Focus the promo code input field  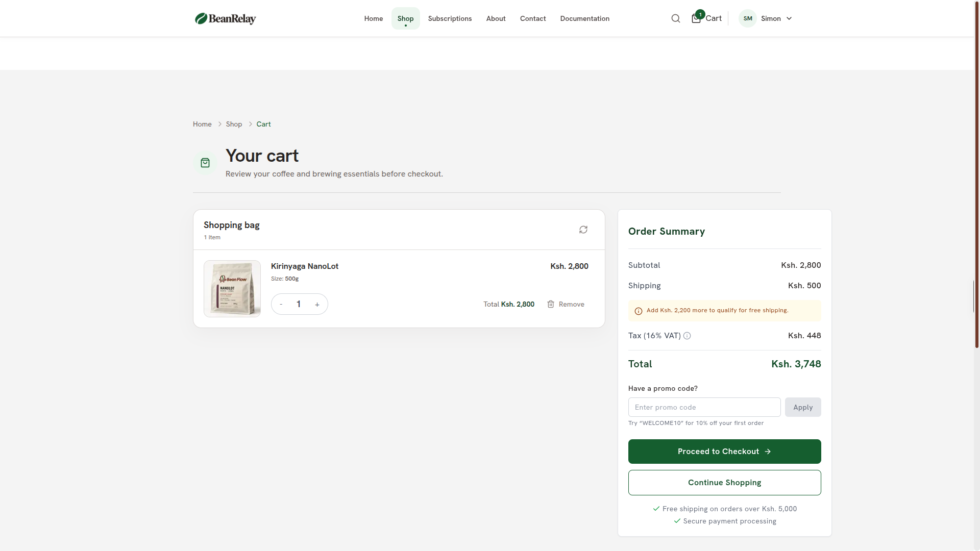pyautogui.click(x=704, y=407)
